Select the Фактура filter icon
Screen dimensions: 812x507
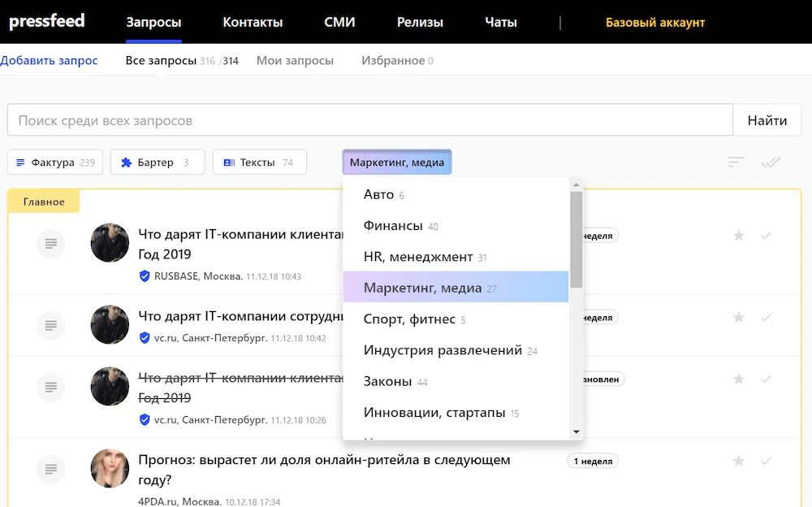[x=22, y=162]
